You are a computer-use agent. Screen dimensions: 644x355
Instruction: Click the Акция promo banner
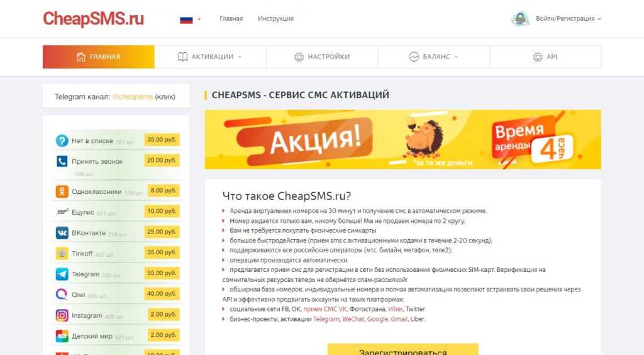pos(403,139)
